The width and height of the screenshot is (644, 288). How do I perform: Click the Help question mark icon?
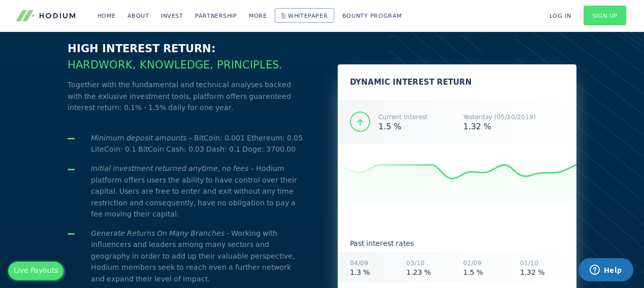(x=594, y=270)
